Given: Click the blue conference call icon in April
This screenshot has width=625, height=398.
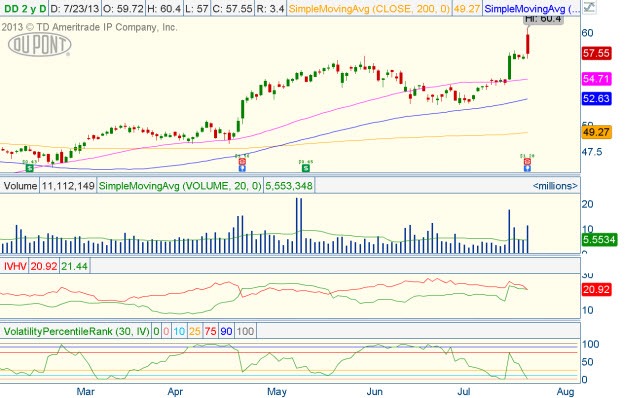Looking at the screenshot, I should pyautogui.click(x=242, y=169).
